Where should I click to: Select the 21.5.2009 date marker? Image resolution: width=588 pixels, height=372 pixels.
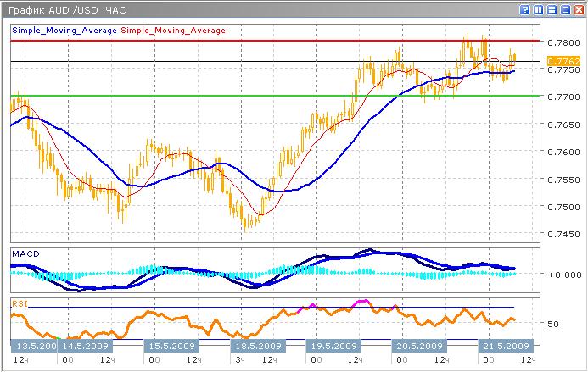click(505, 347)
